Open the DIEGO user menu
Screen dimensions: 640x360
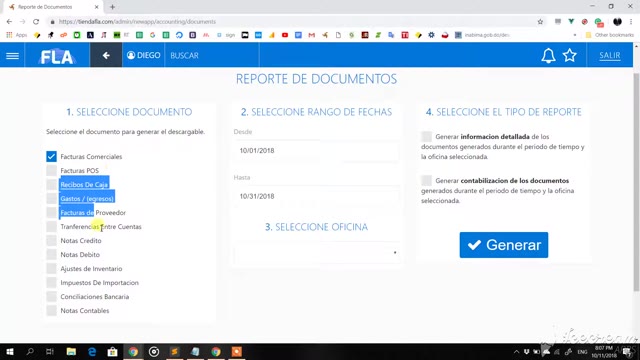pos(143,55)
